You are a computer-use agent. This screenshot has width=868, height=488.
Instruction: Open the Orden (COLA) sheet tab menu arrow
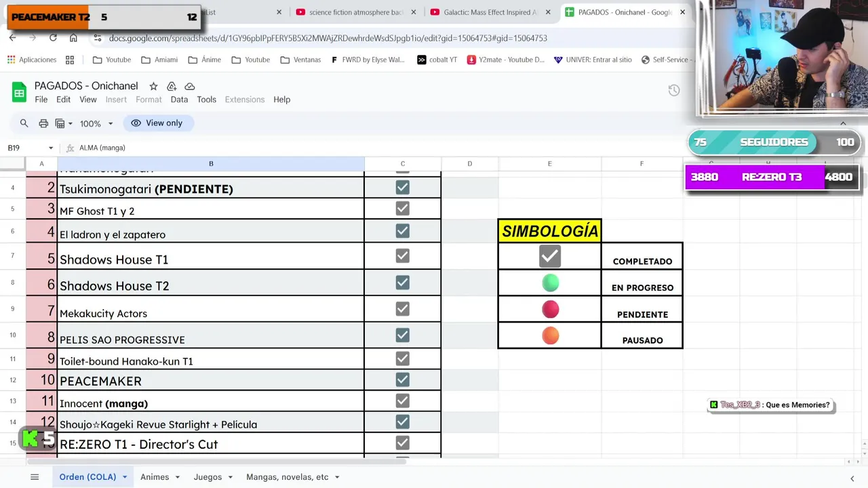125,477
